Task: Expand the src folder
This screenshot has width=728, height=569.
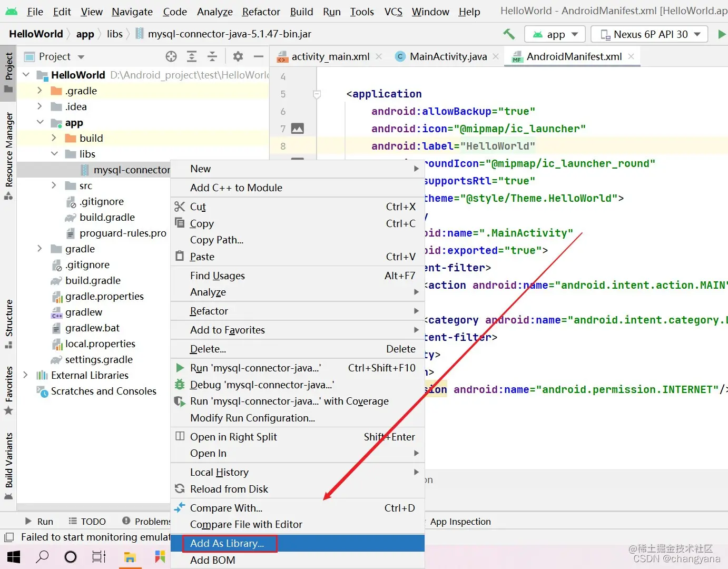Action: 54,185
